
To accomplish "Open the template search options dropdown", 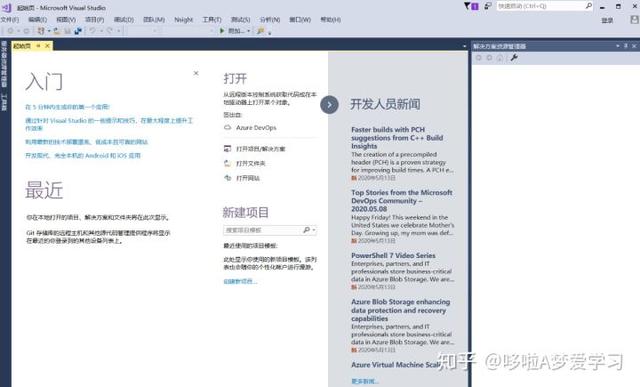I will tap(313, 230).
